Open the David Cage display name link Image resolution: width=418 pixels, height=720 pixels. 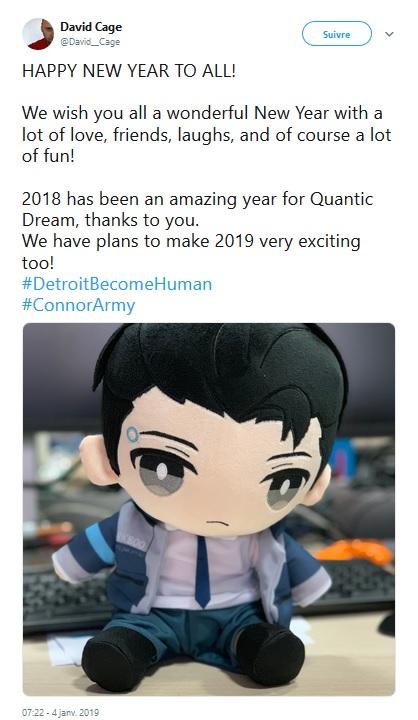coord(91,27)
